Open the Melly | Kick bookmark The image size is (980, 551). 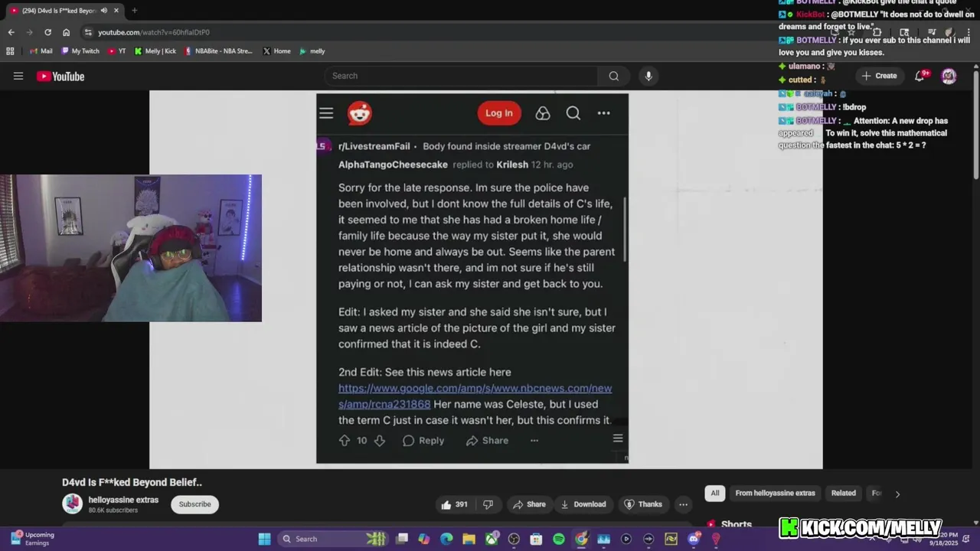[155, 51]
